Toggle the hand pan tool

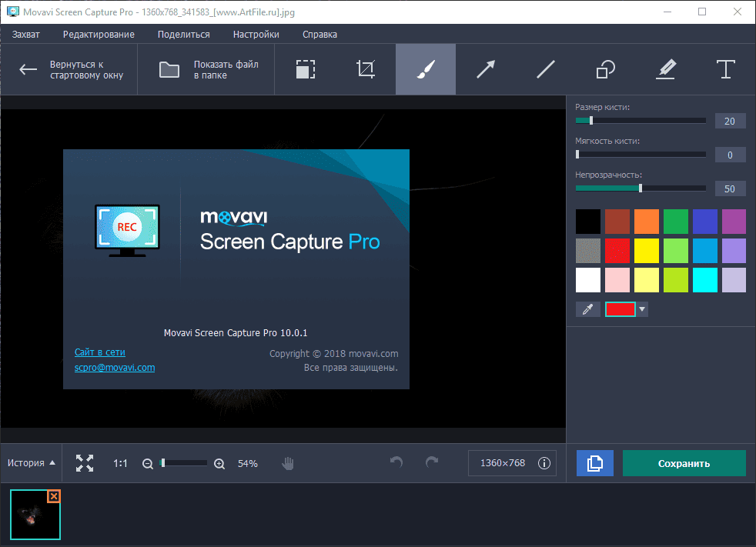[x=288, y=463]
